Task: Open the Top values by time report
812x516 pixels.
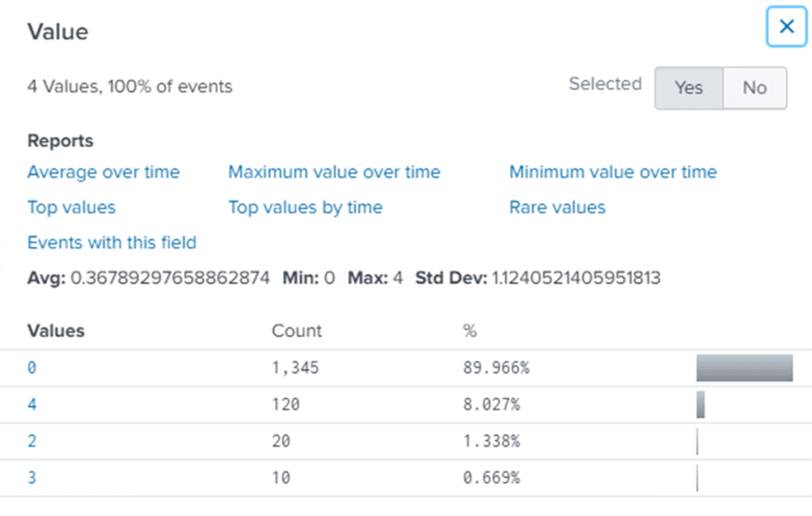Action: click(305, 208)
